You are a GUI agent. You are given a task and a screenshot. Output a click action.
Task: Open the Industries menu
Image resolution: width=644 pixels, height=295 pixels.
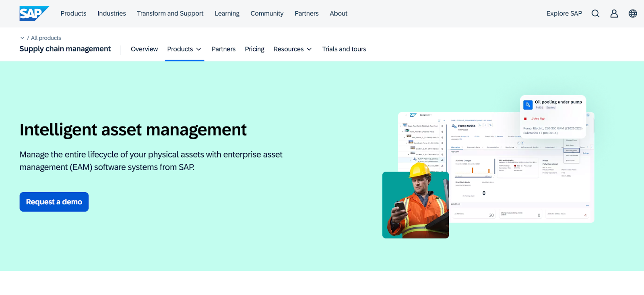(x=111, y=13)
